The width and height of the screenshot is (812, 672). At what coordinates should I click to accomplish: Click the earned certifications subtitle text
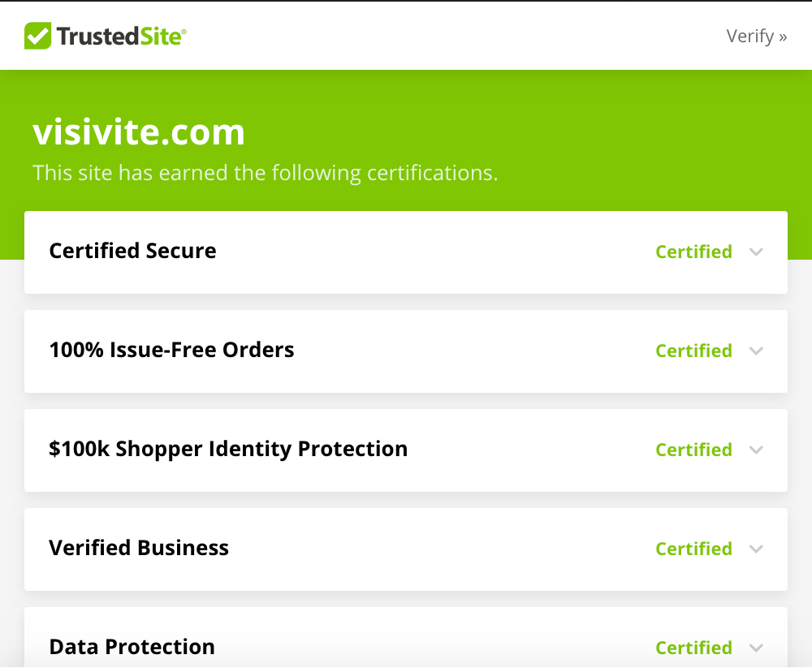pyautogui.click(x=265, y=173)
